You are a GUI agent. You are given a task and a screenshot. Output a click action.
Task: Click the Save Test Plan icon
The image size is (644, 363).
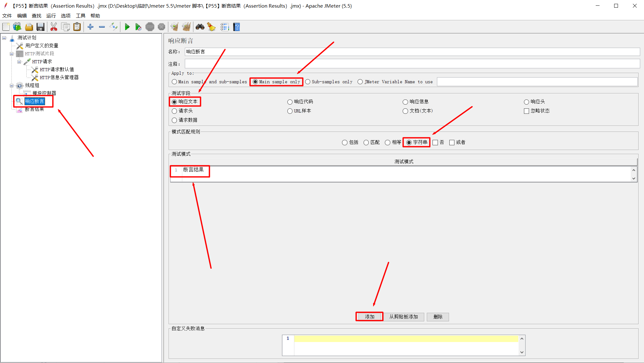pyautogui.click(x=40, y=27)
